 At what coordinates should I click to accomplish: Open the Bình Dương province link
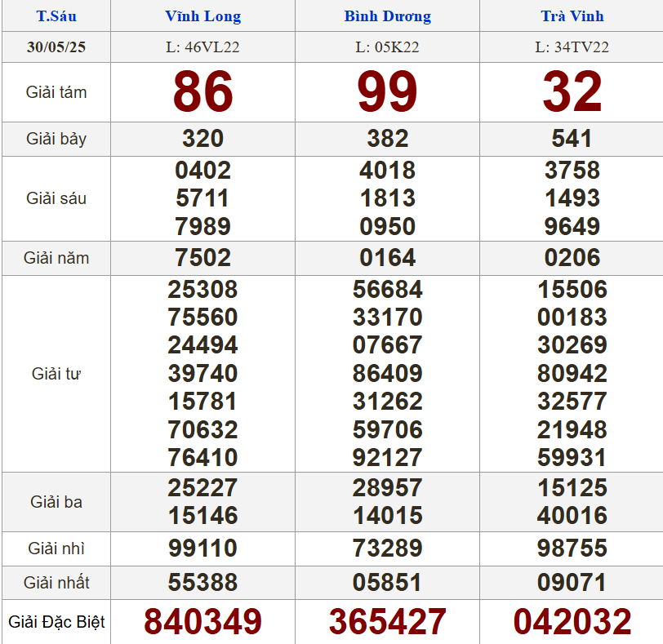(x=387, y=16)
